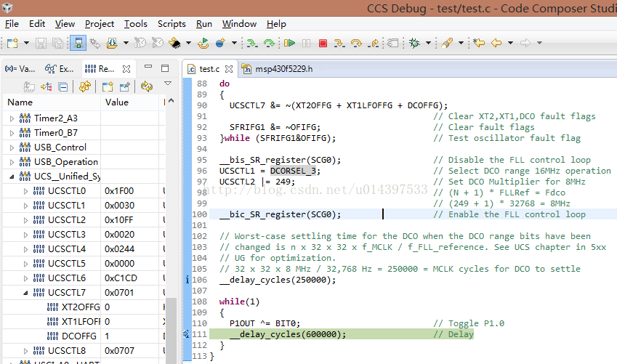Click Collapse All in Registers panel
Viewport: 617px width, 364px height.
[63, 87]
